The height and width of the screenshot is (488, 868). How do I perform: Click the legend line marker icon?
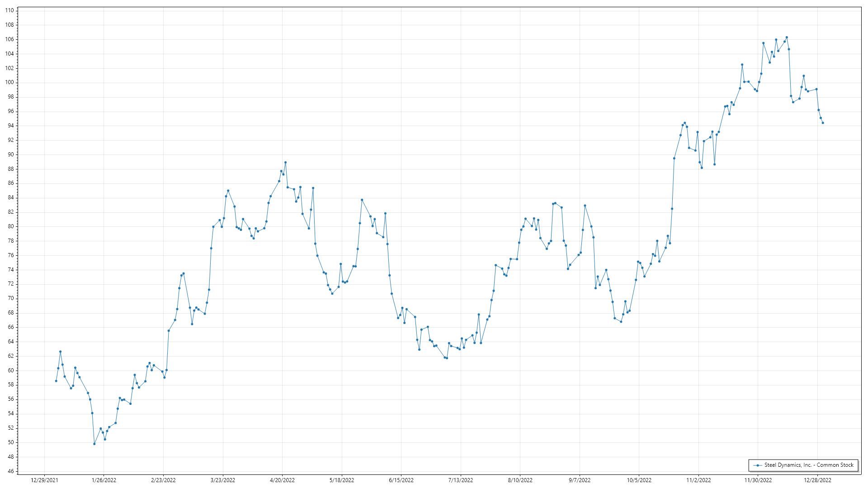point(758,465)
